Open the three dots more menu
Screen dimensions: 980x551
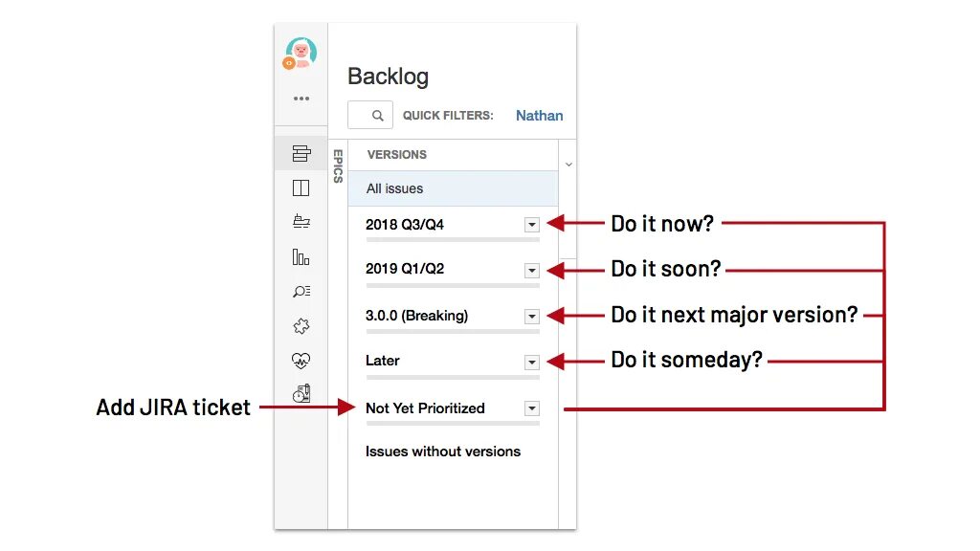(x=301, y=99)
